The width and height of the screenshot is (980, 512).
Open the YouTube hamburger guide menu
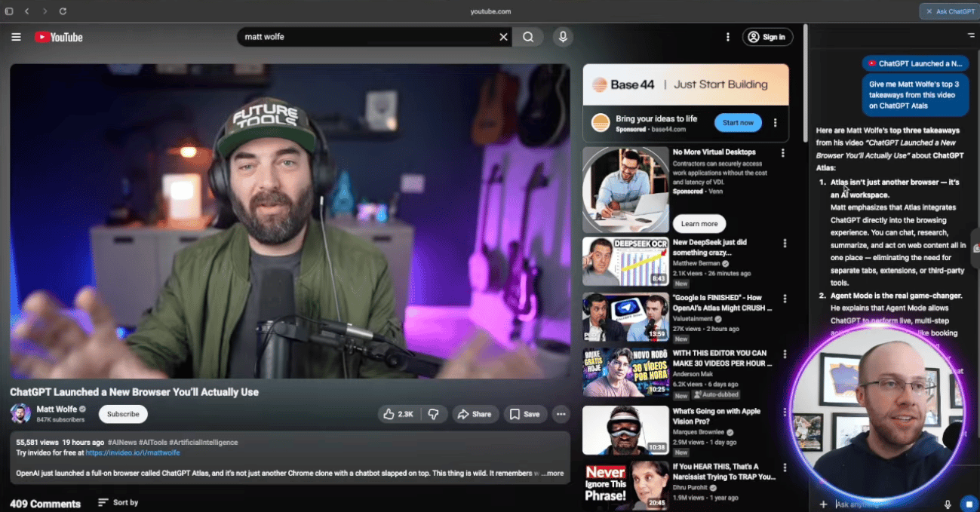[16, 37]
